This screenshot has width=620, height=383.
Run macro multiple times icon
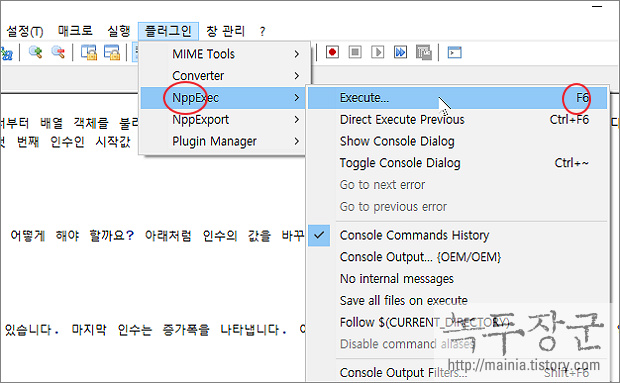click(400, 52)
